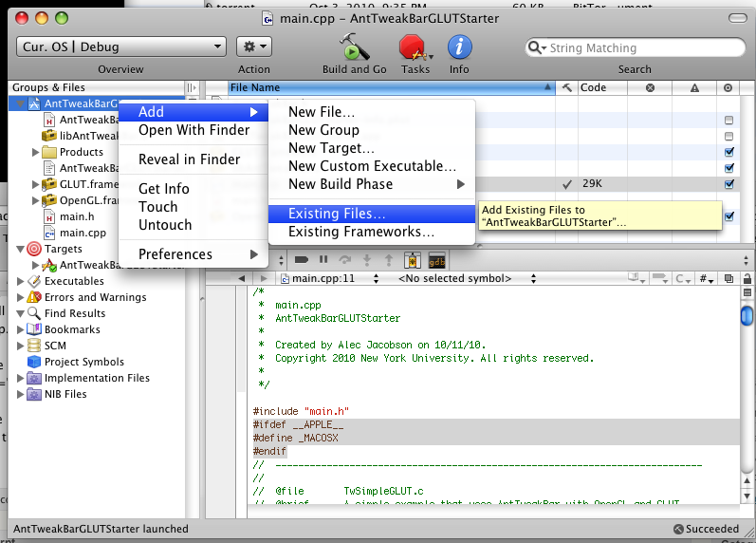756x543 pixels.
Task: Open the blue Info toolbar icon
Action: click(459, 47)
